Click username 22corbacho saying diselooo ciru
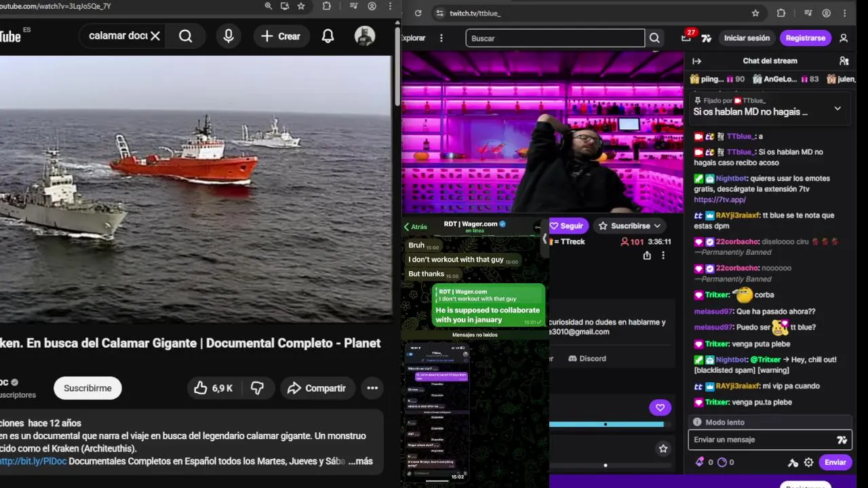Image resolution: width=868 pixels, height=488 pixels. pos(736,241)
